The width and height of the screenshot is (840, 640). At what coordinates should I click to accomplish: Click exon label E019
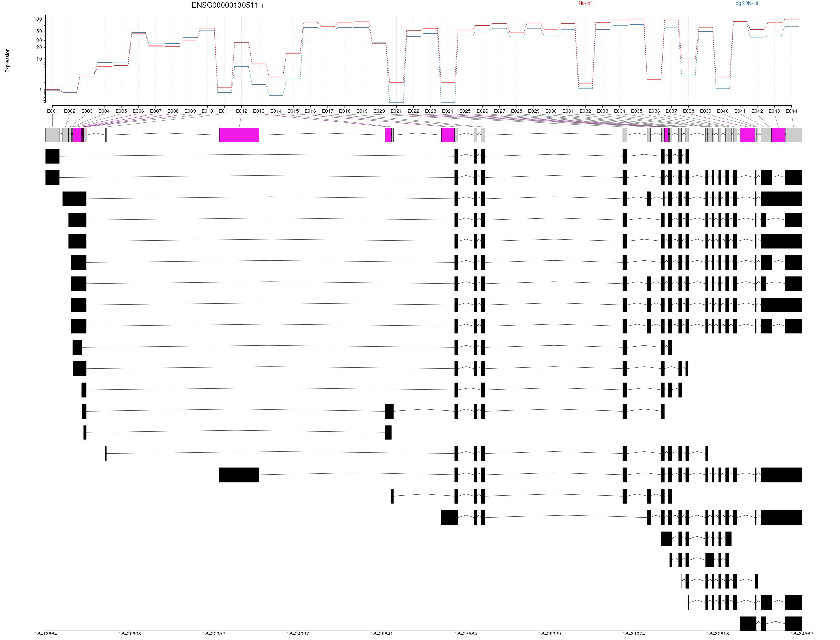(x=362, y=111)
